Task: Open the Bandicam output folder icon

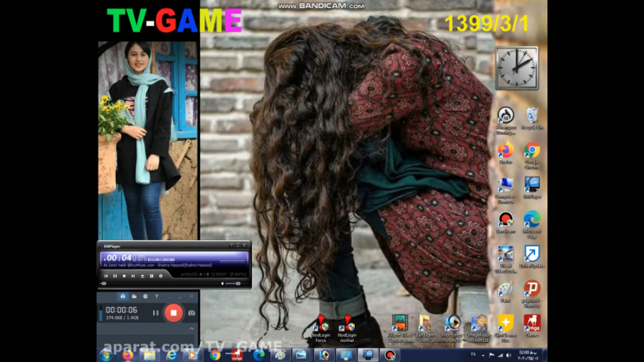Action: [134, 295]
